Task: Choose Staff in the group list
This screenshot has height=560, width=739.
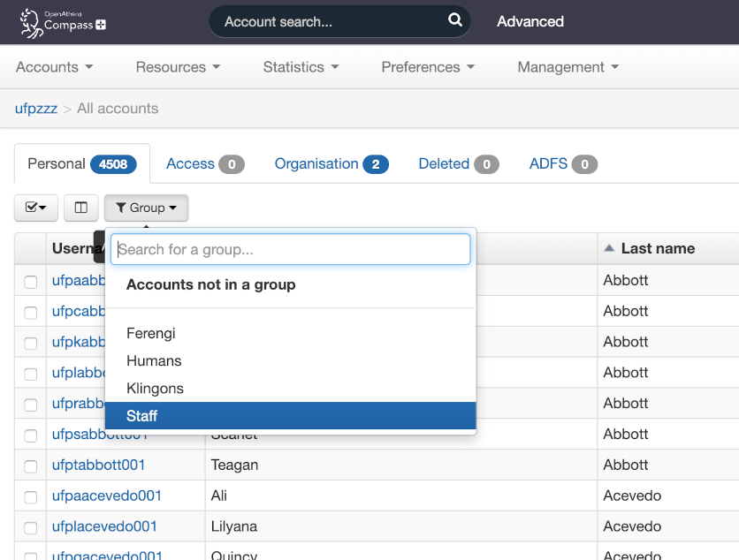Action: pos(141,415)
